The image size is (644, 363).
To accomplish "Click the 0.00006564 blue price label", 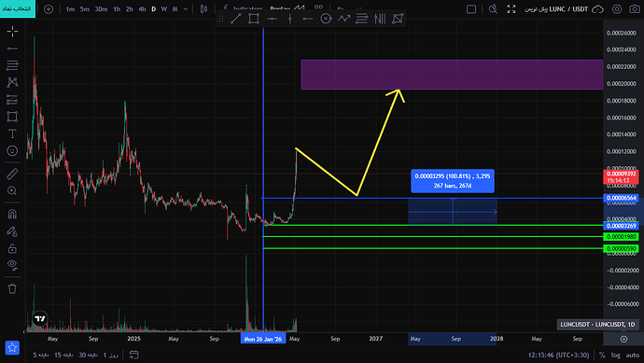I will tap(621, 198).
